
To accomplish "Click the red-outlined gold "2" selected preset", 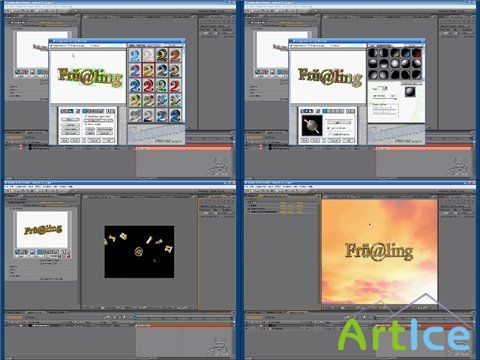I will 148,71.
